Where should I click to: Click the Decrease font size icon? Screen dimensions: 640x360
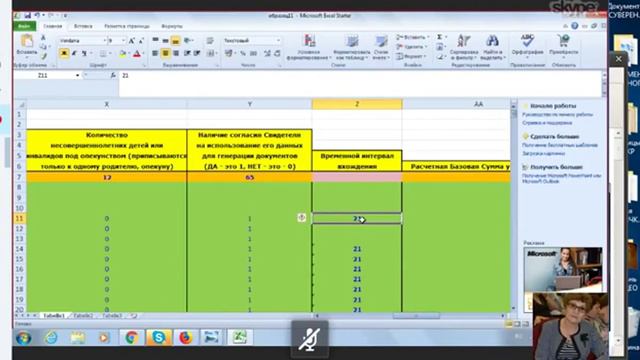(141, 41)
